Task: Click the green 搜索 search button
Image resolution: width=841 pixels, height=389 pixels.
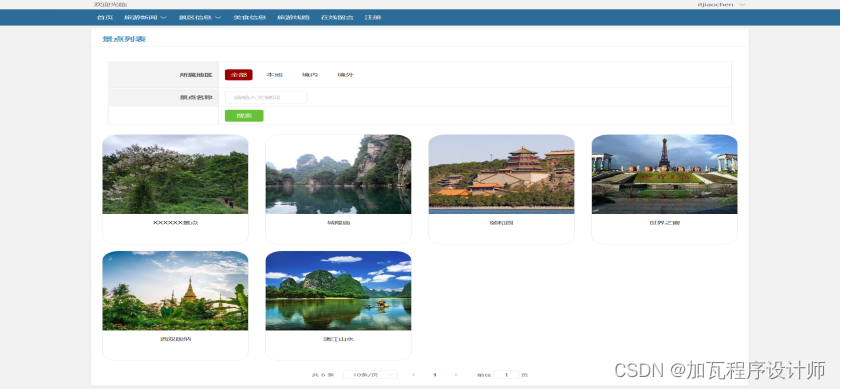Action: 244,116
